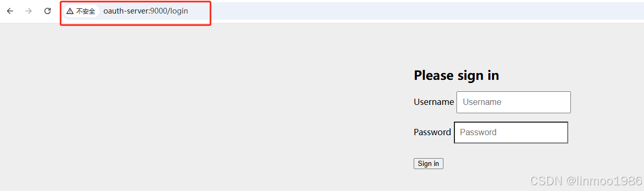Click the 不安全 text beside the warning icon
Image resolution: width=644 pixels, height=191 pixels.
(x=86, y=11)
